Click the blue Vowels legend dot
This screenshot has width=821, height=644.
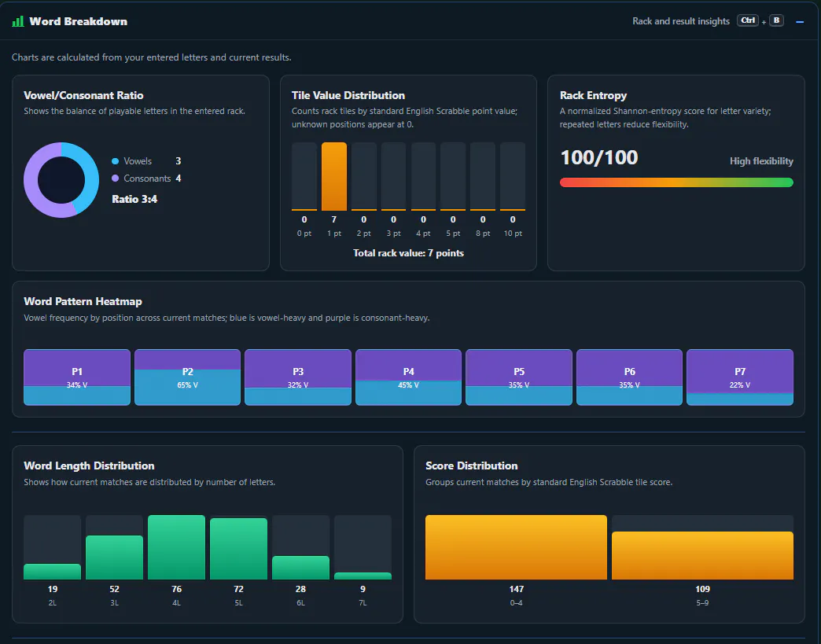pyautogui.click(x=115, y=161)
